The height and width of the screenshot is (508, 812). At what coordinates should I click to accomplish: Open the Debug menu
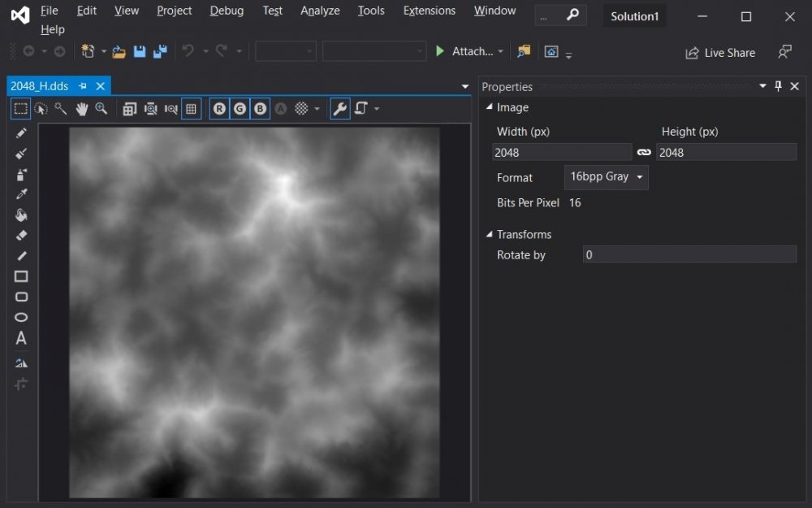226,11
